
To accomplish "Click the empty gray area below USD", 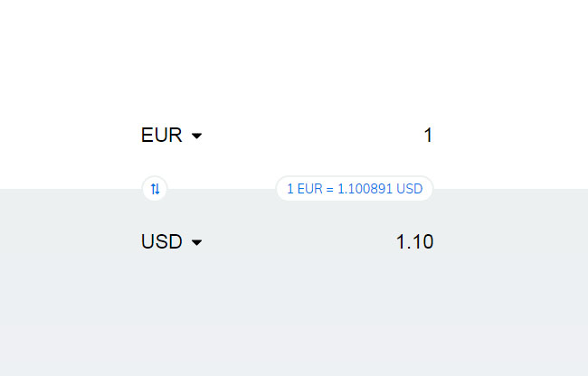I will [x=294, y=316].
